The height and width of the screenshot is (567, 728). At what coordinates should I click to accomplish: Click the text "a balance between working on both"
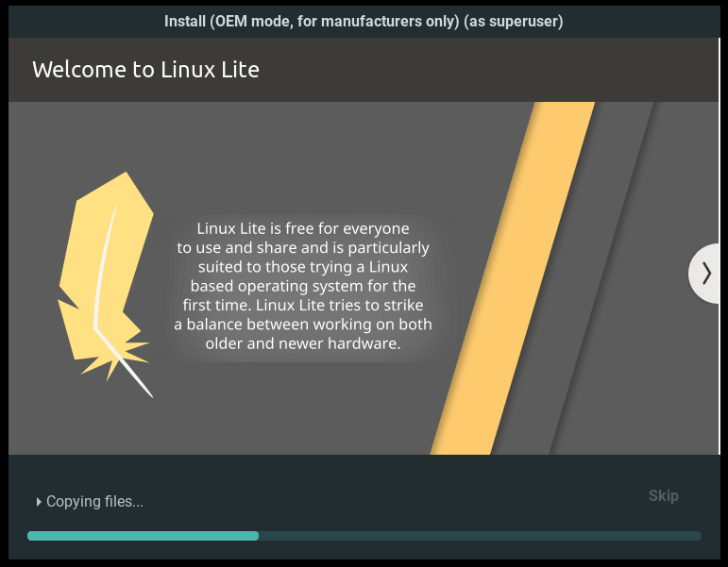303,325
